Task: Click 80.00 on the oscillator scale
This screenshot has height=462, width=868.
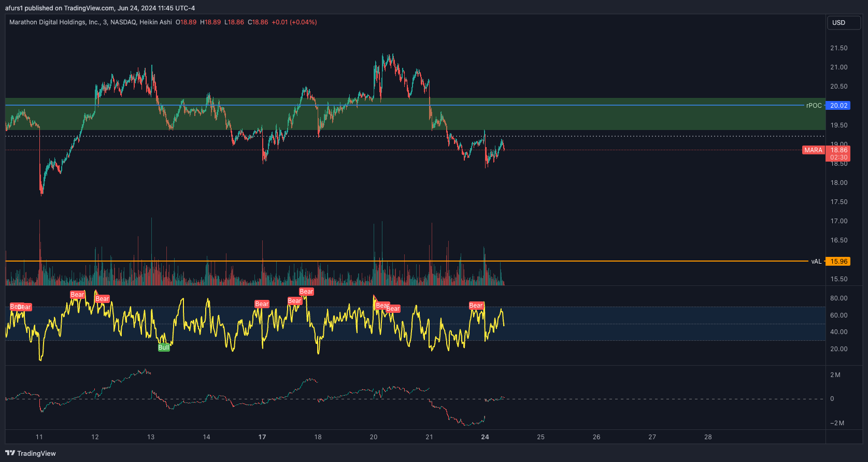Action: (x=839, y=298)
